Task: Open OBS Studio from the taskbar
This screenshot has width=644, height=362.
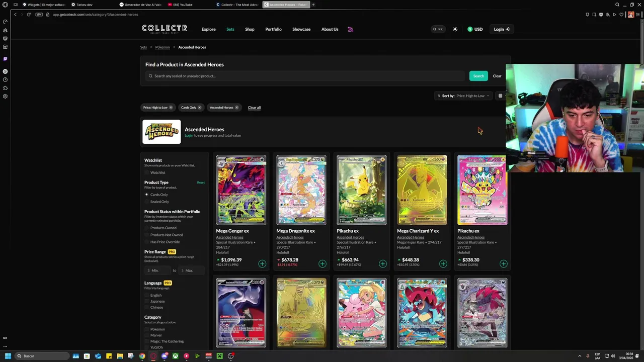Action: tap(231, 356)
